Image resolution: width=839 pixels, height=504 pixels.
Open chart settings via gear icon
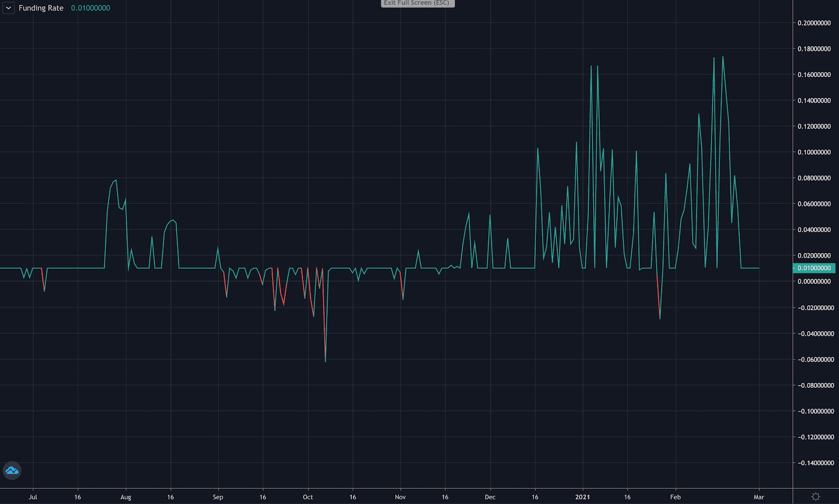pos(815,496)
